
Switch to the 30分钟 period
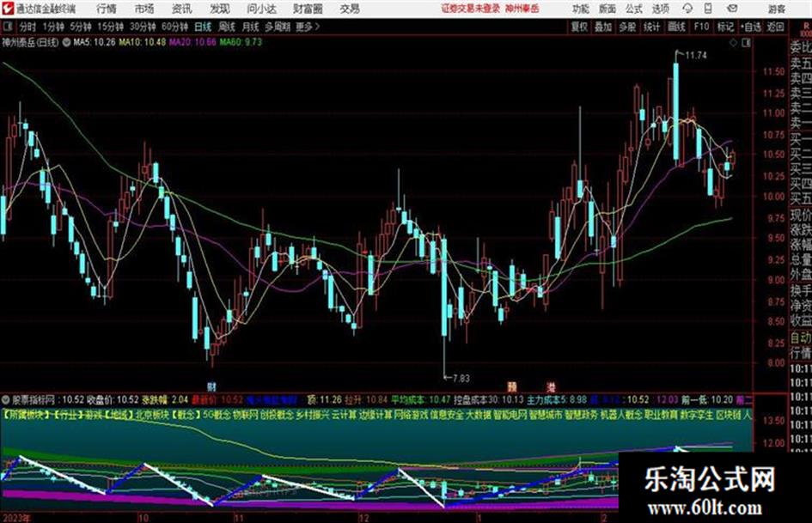click(x=143, y=27)
